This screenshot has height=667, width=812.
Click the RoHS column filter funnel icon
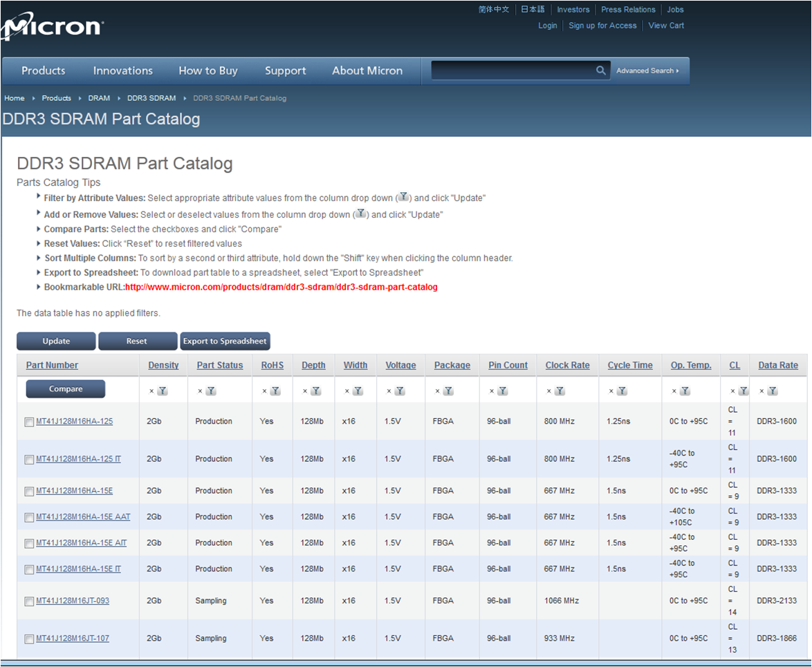[275, 391]
